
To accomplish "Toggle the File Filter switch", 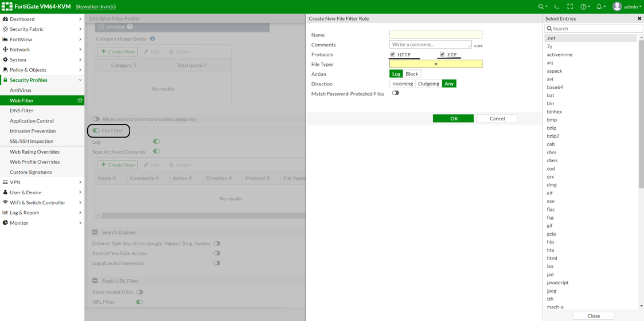I will pos(96,131).
